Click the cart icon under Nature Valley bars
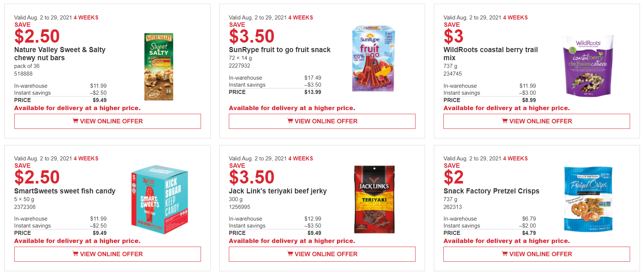644x276 pixels. point(75,121)
